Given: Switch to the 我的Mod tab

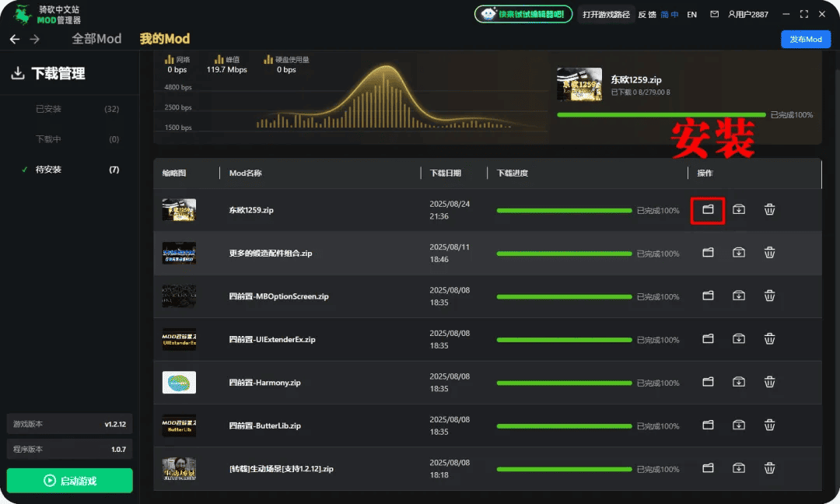Looking at the screenshot, I should tap(164, 39).
